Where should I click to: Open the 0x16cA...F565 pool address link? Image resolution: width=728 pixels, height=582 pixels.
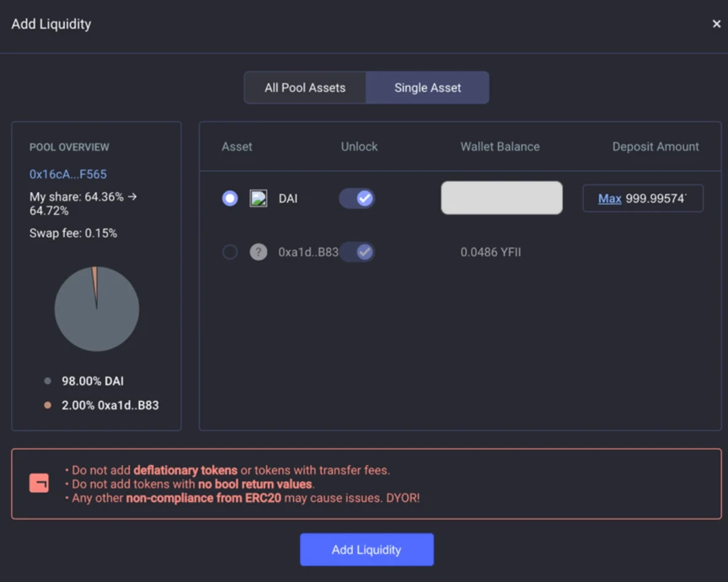point(67,174)
